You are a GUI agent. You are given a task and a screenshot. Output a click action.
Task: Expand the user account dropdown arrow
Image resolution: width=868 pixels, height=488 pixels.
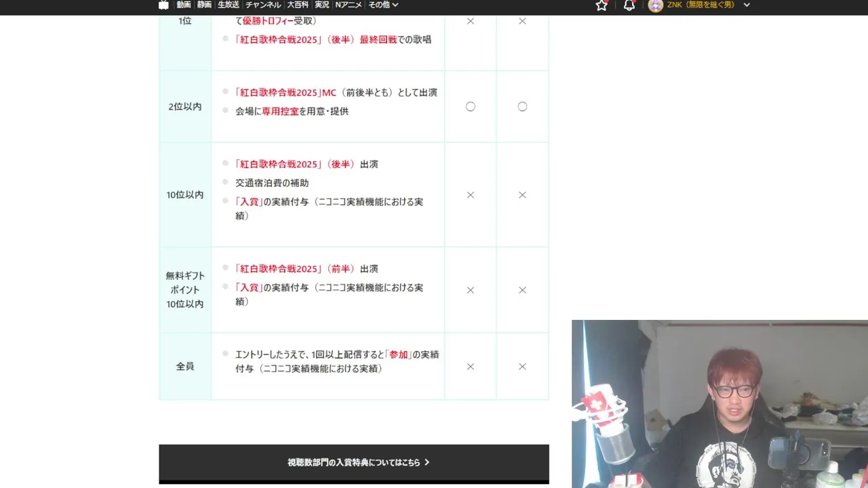click(x=747, y=5)
